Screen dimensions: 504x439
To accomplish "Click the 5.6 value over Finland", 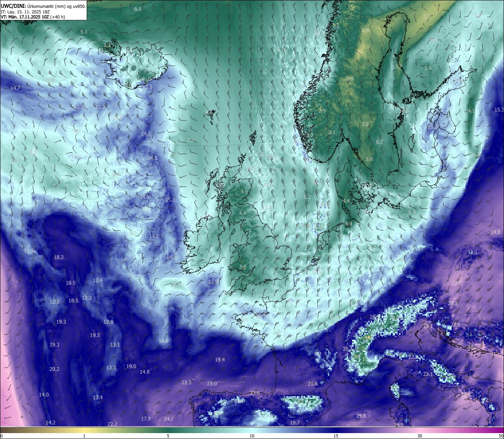I will (x=428, y=68).
